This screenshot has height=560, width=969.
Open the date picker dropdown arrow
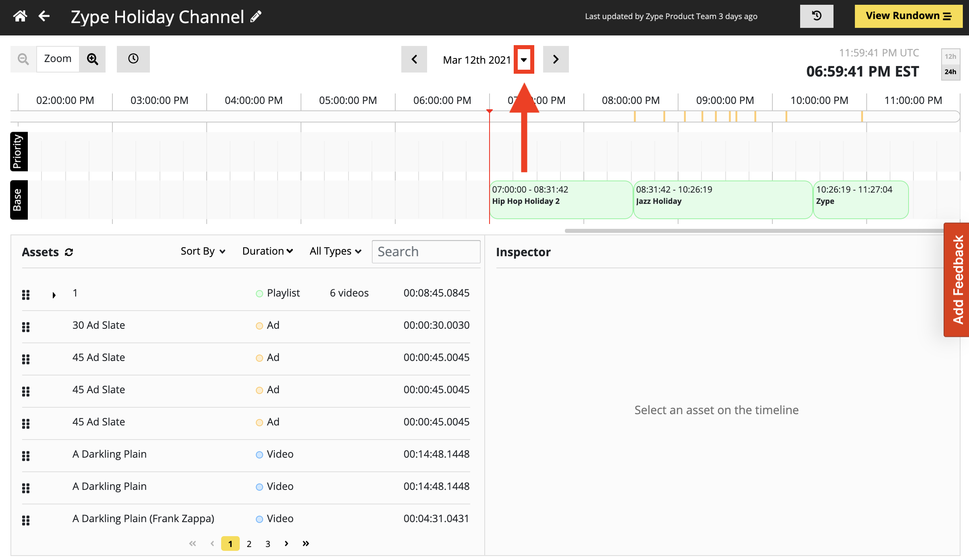click(x=524, y=60)
